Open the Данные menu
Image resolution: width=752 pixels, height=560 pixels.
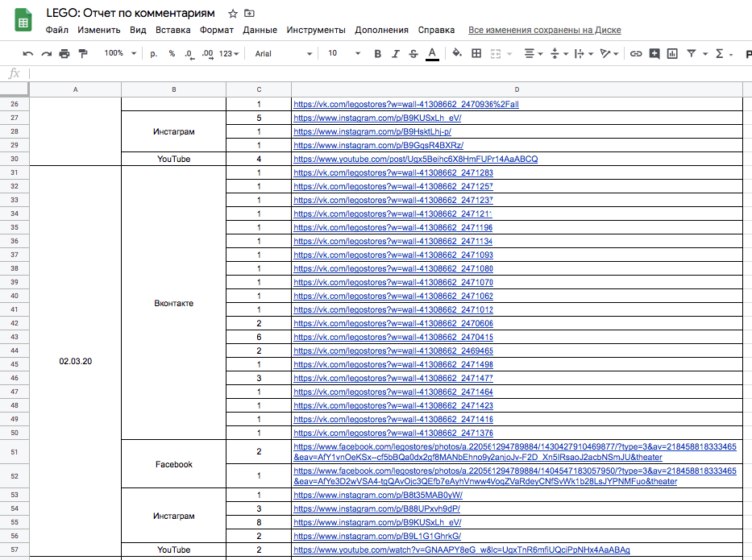click(x=260, y=30)
